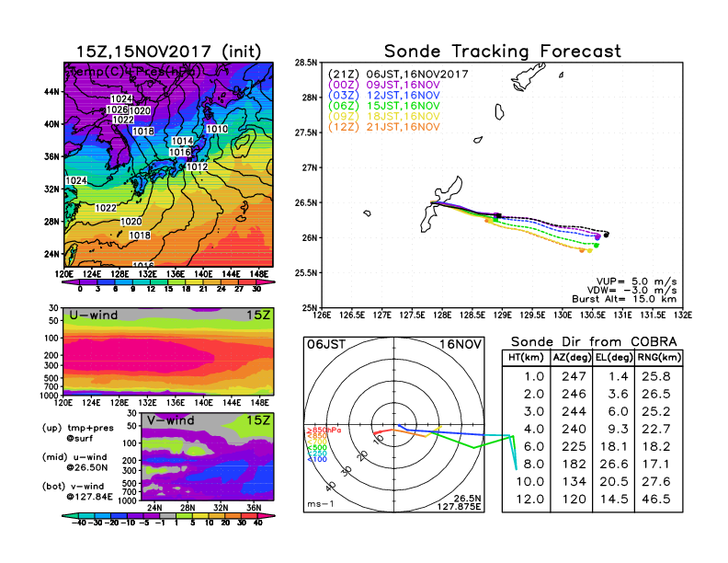
Task: Click the 'EL(deg)' column header
Action: point(614,358)
